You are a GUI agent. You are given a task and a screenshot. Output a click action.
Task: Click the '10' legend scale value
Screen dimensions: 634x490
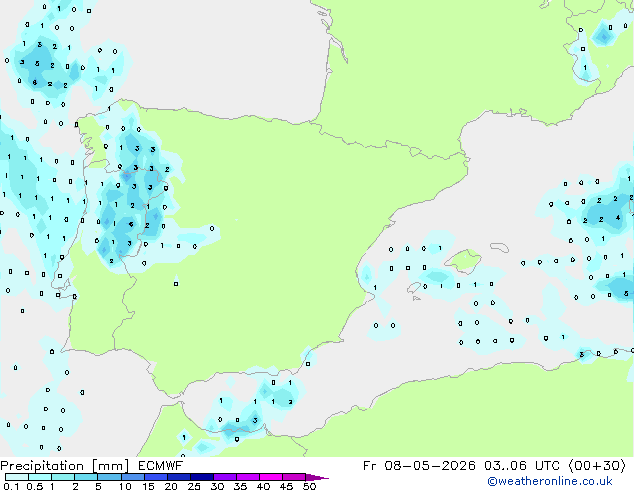click(x=125, y=486)
